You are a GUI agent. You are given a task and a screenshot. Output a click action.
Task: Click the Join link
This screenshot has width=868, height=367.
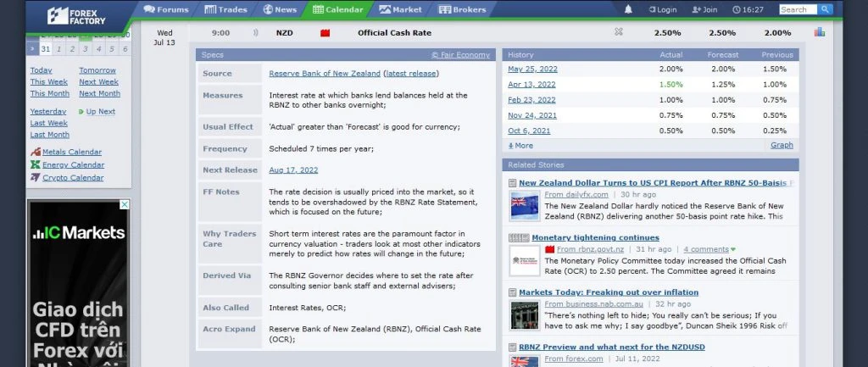tap(704, 9)
